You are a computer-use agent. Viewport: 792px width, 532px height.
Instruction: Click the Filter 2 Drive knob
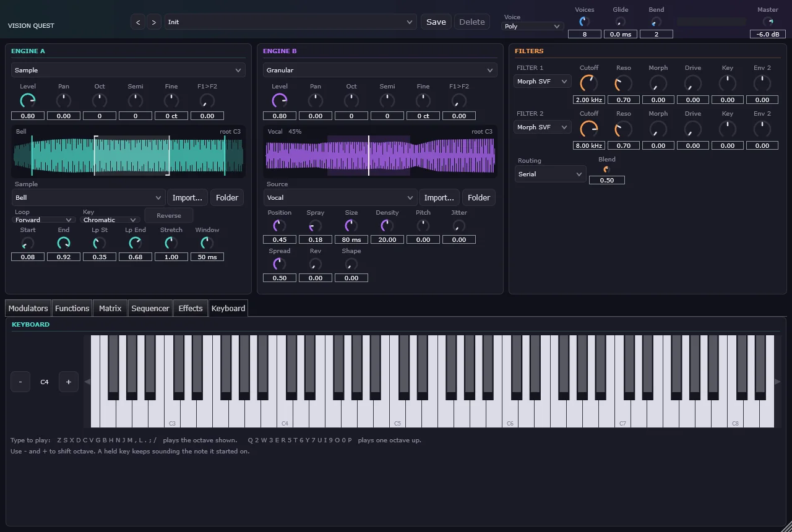[x=693, y=129]
